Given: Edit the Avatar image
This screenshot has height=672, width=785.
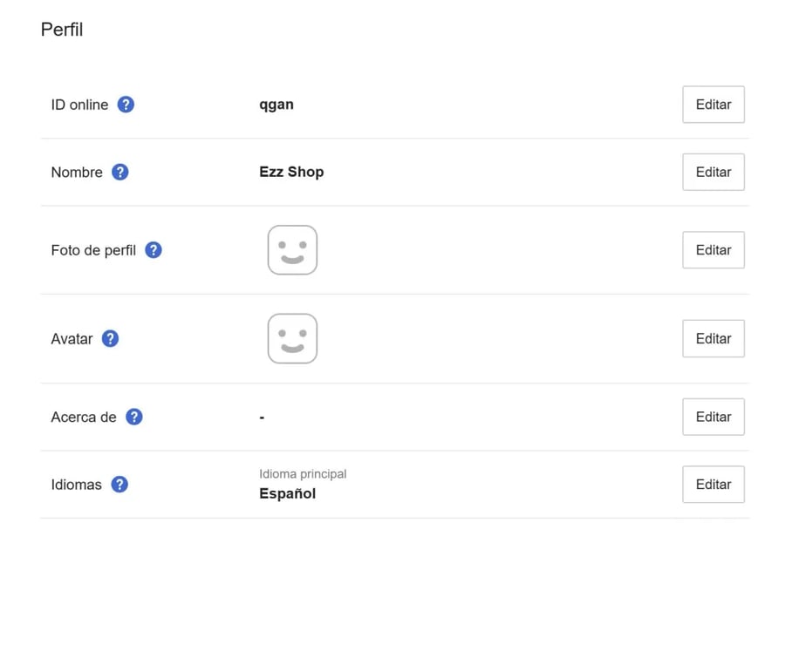Looking at the screenshot, I should coord(713,339).
